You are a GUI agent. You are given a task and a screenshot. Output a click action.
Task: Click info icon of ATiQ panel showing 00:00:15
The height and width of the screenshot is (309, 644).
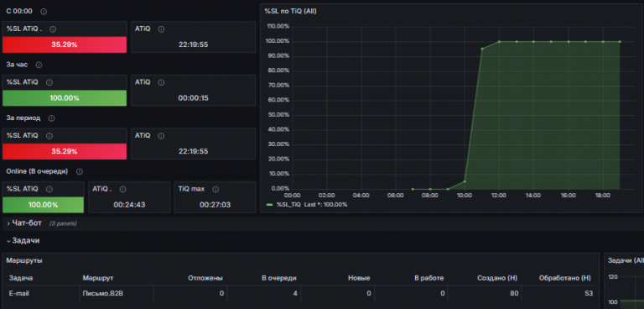coord(161,82)
